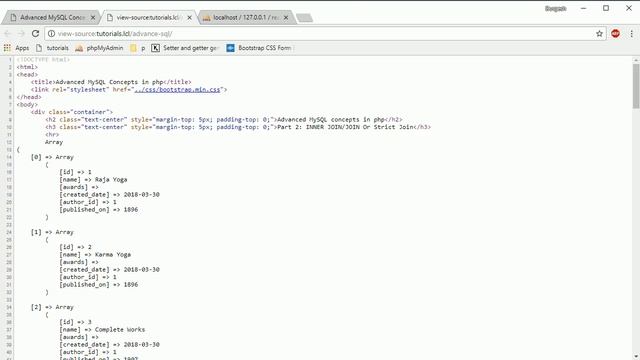Click the div class="container" line

72,112
